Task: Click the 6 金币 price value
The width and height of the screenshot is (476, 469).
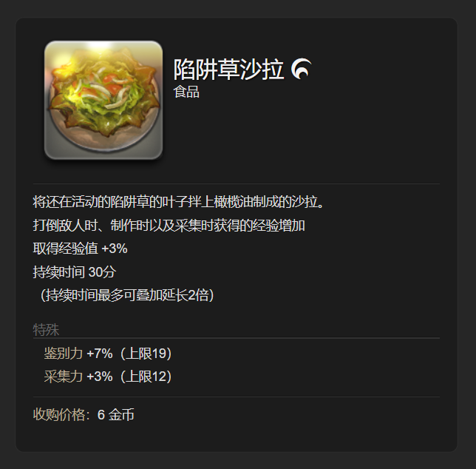Action: point(115,414)
